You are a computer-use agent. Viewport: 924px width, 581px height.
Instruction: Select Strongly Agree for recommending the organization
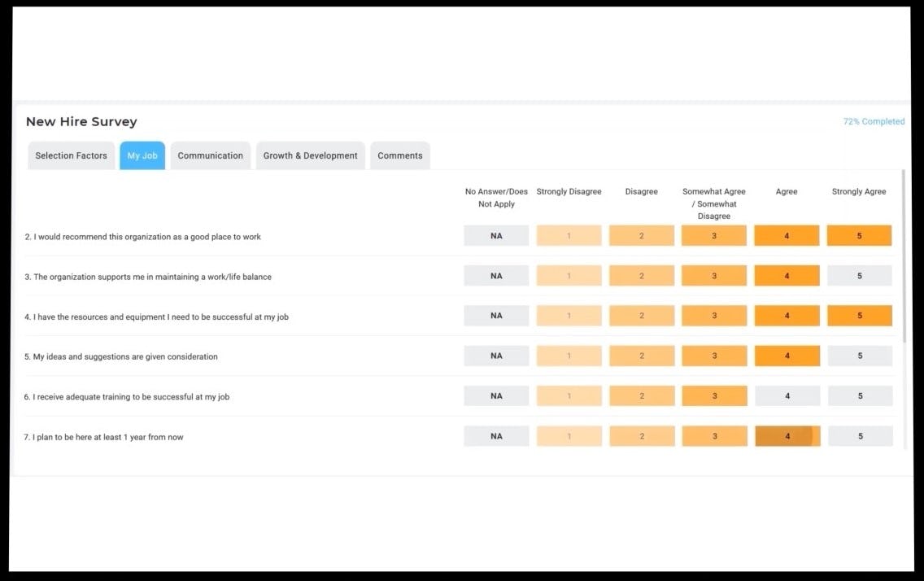pyautogui.click(x=859, y=235)
